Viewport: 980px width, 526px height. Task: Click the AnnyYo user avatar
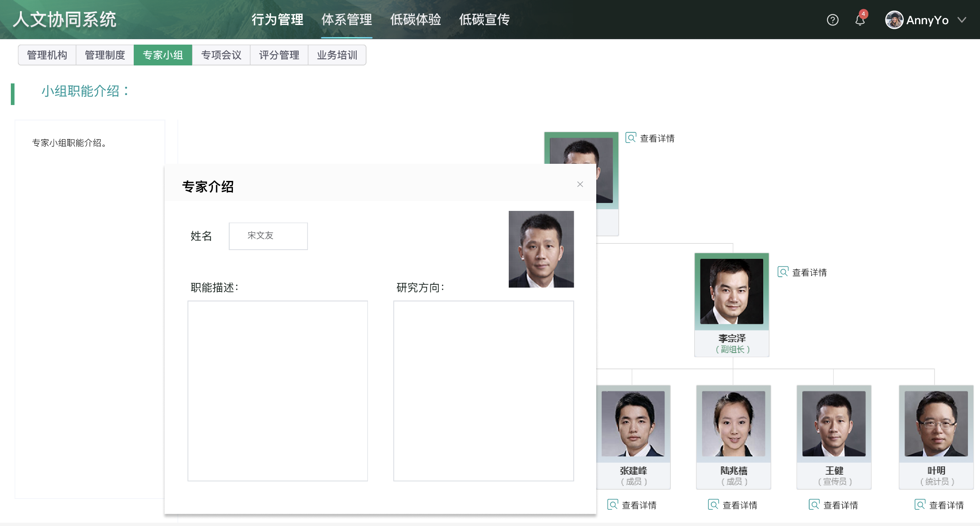click(x=894, y=20)
